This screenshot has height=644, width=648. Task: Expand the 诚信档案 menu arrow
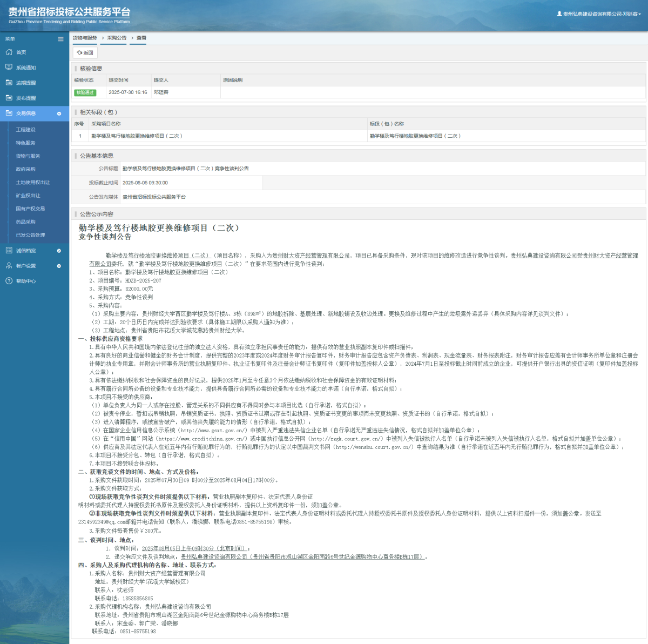pos(59,251)
